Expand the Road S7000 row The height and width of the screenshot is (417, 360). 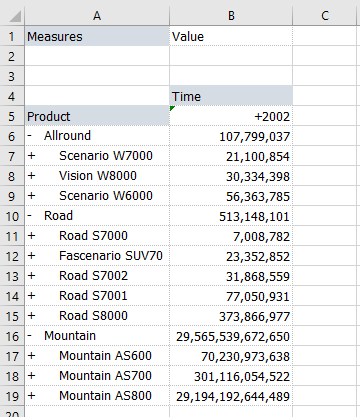(31, 236)
